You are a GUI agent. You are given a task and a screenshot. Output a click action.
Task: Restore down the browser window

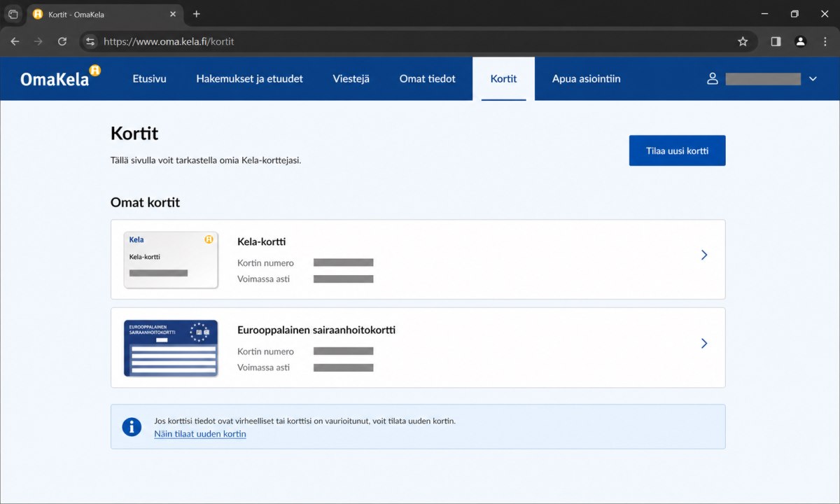(x=794, y=14)
